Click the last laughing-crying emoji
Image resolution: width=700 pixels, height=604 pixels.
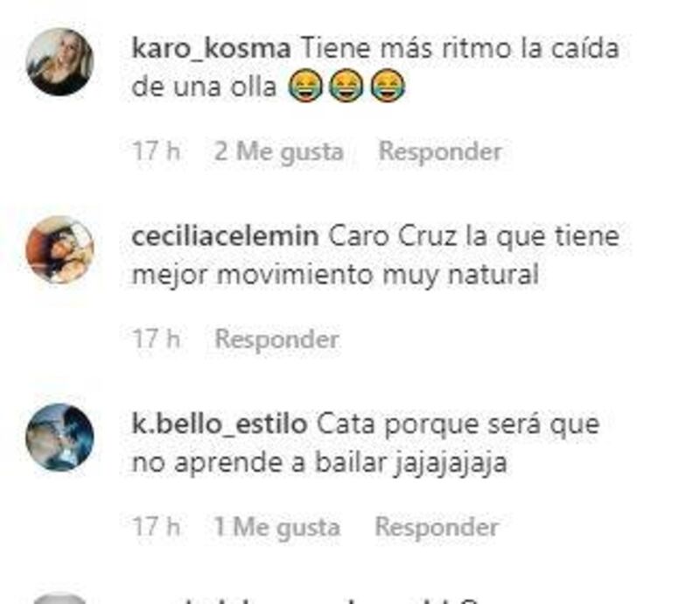coord(388,86)
